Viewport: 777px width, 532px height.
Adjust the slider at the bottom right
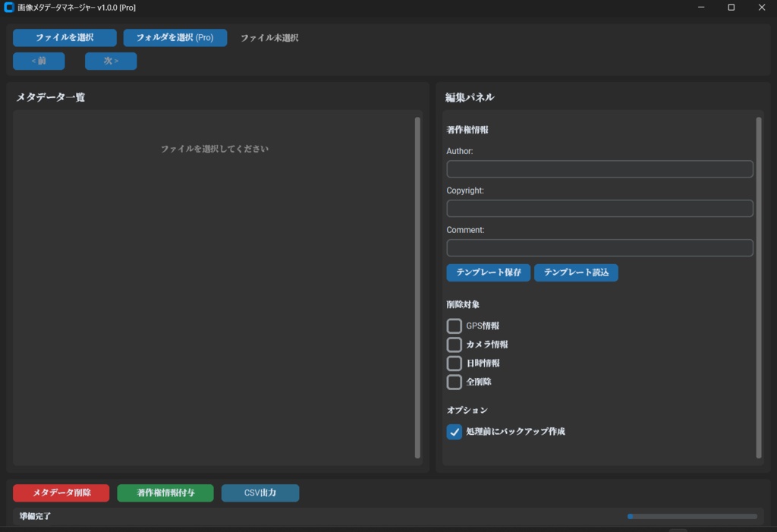(x=630, y=516)
